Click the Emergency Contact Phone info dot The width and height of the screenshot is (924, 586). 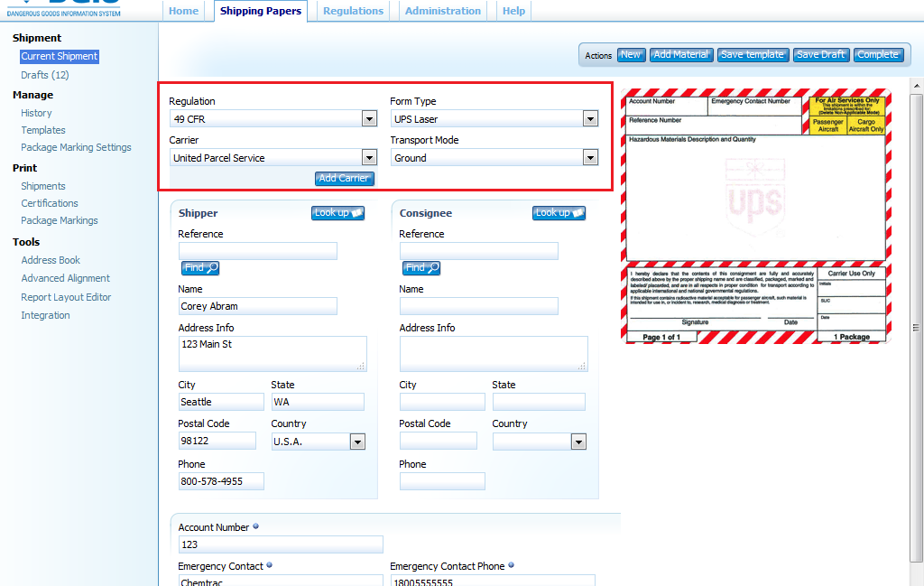point(512,566)
